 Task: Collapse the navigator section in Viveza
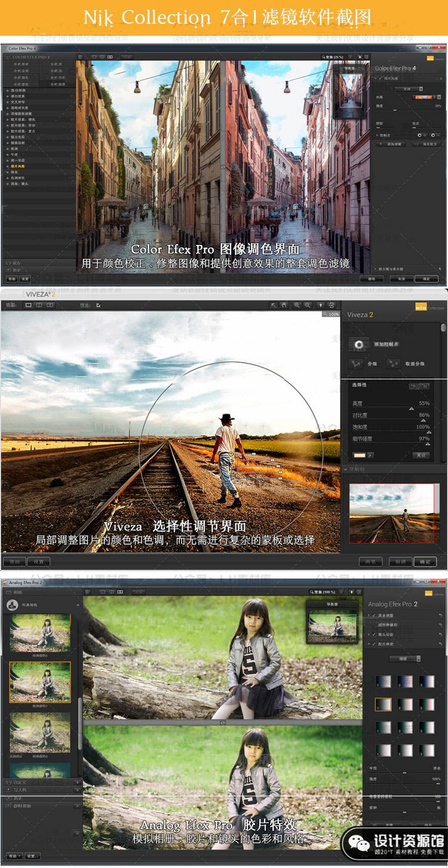pyautogui.click(x=346, y=469)
